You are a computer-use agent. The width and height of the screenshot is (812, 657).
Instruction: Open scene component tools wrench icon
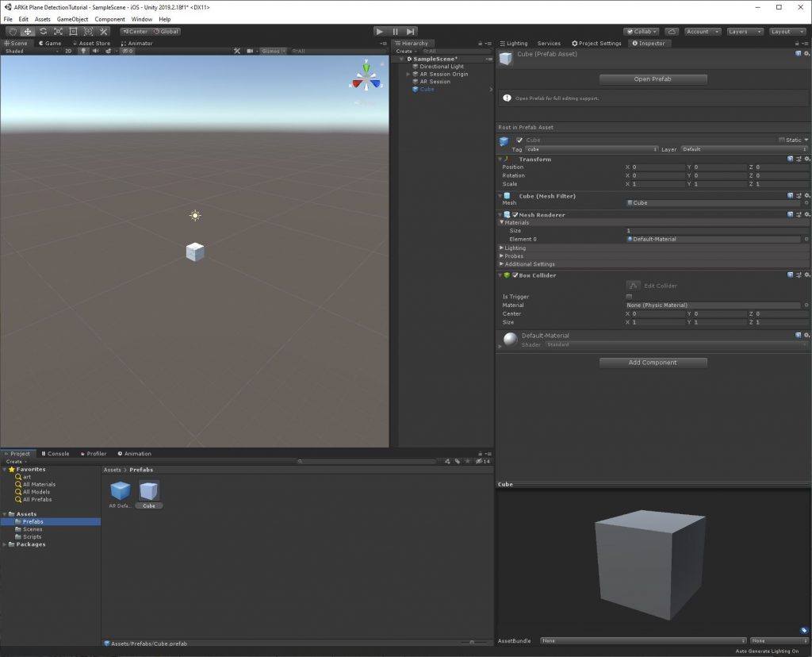237,51
